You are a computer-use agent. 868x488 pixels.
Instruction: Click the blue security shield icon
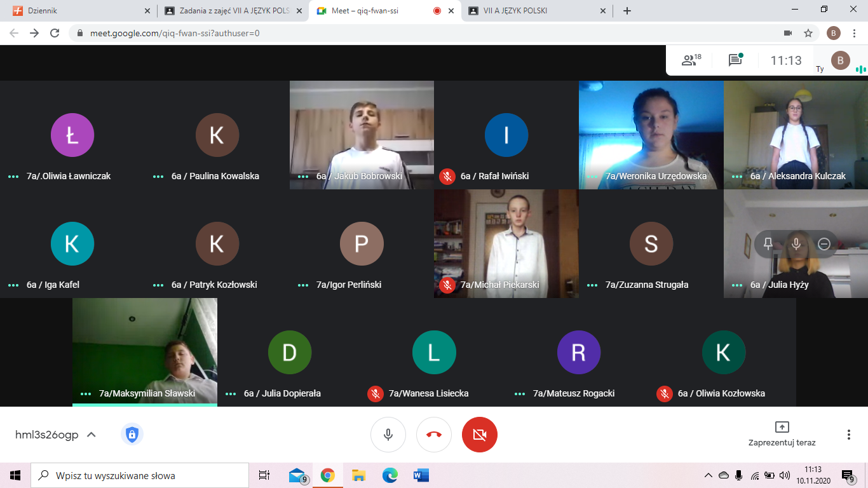132,435
